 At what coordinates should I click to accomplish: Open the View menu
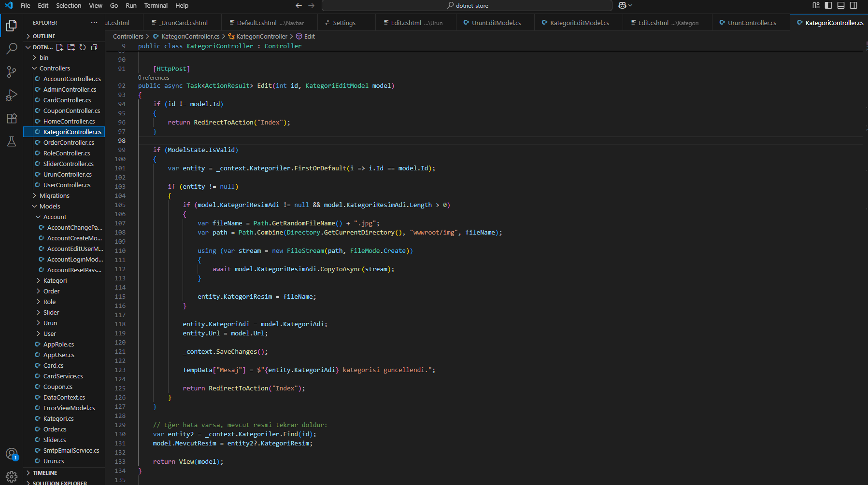(96, 5)
